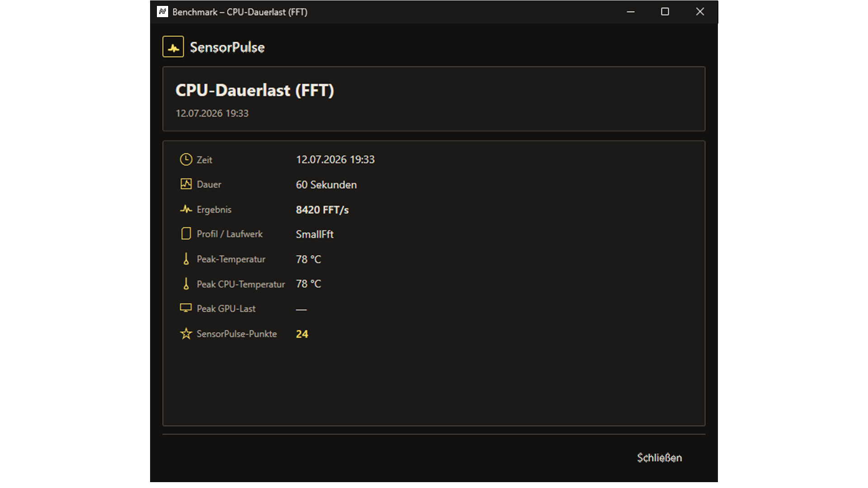This screenshot has height=488, width=868.
Task: Click the date under the CPU-Dauerlast heading
Action: pos(212,113)
